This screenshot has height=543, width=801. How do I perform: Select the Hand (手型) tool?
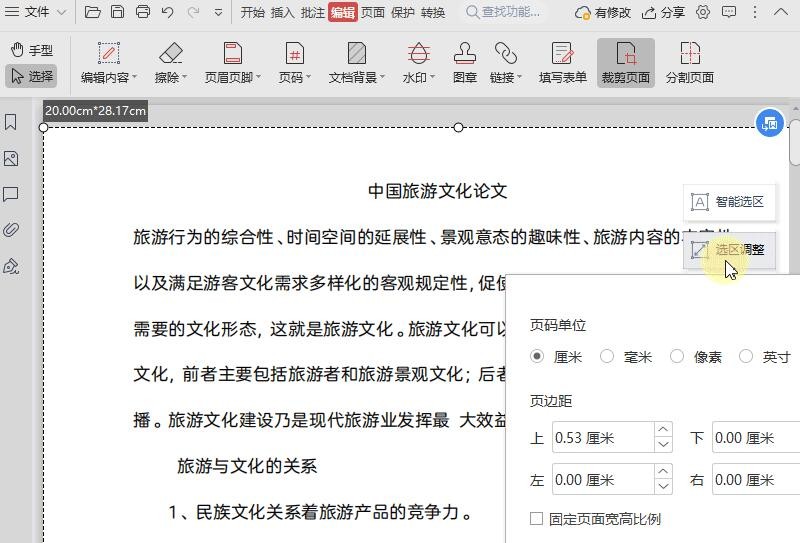coord(31,50)
